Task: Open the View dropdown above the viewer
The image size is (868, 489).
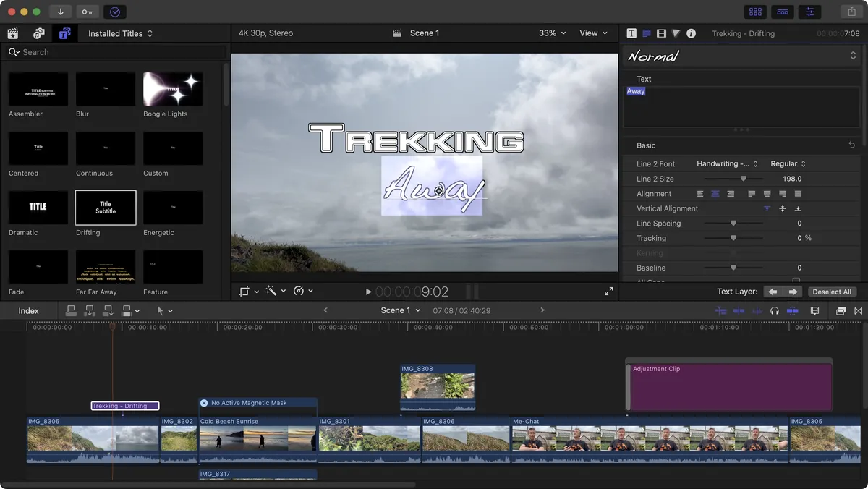Action: (x=593, y=33)
